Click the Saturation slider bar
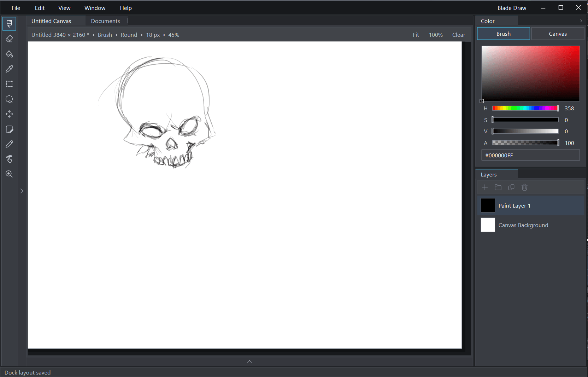Viewport: 588px width, 377px height. tap(525, 120)
